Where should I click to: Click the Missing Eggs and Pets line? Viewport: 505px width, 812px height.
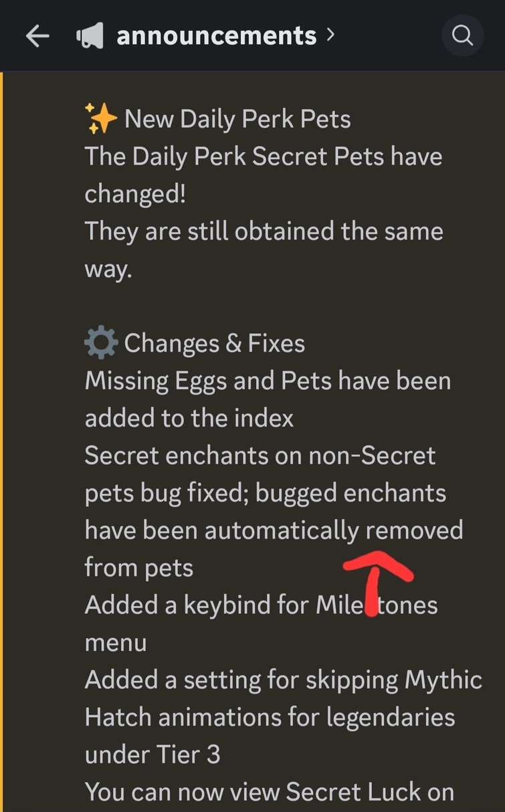(268, 399)
